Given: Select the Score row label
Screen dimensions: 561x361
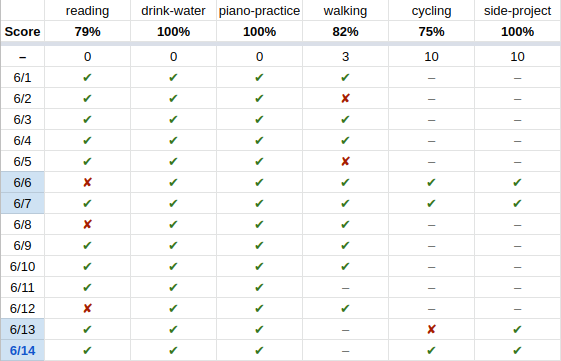Looking at the screenshot, I should click(x=23, y=31).
